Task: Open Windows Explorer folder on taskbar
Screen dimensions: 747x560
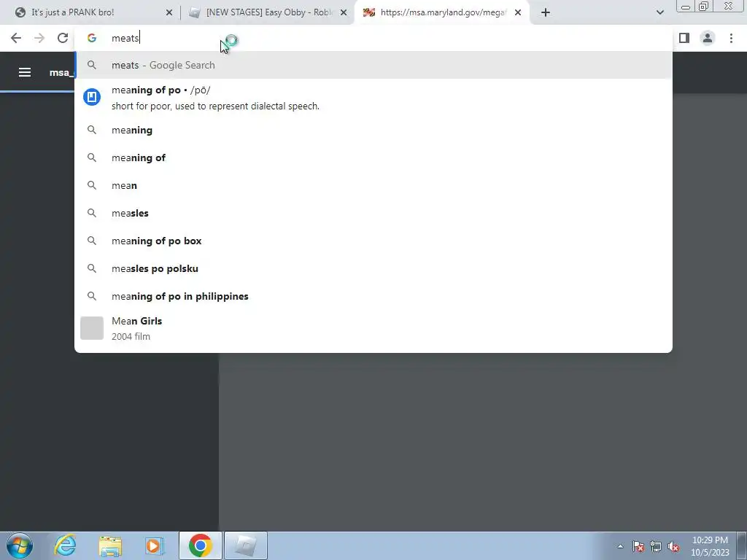Action: [x=110, y=545]
